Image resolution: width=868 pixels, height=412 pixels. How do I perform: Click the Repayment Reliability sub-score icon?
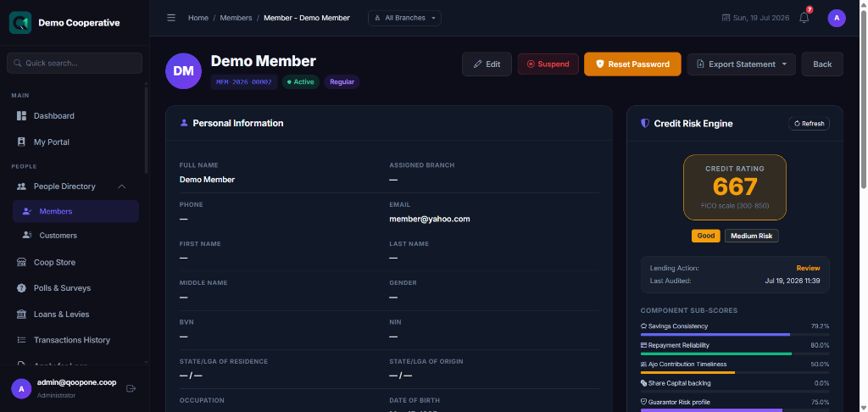(x=644, y=345)
